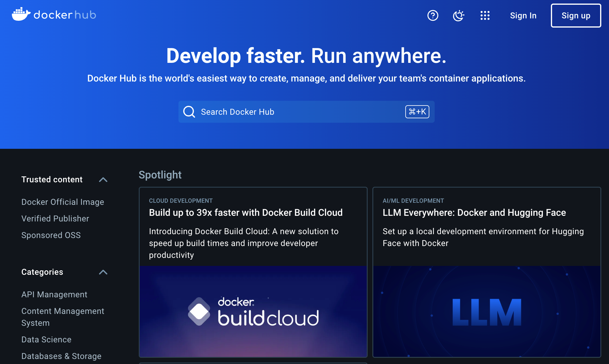Screen dimensions: 609x364
Task: Open Content Management System category
Action: point(63,317)
